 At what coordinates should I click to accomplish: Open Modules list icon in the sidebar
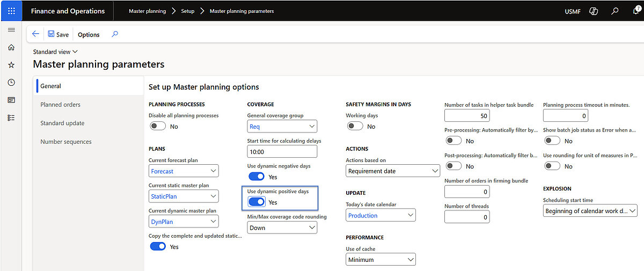[11, 118]
